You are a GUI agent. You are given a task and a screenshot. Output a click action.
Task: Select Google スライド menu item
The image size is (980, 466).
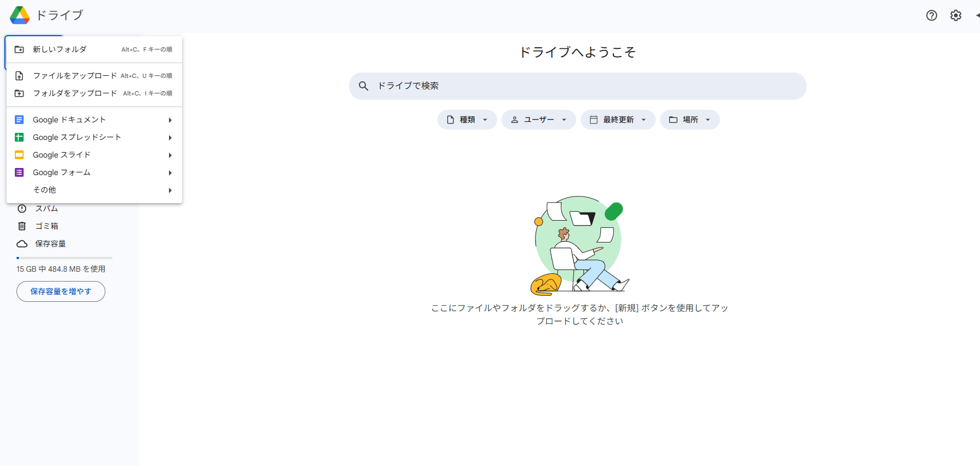[94, 155]
